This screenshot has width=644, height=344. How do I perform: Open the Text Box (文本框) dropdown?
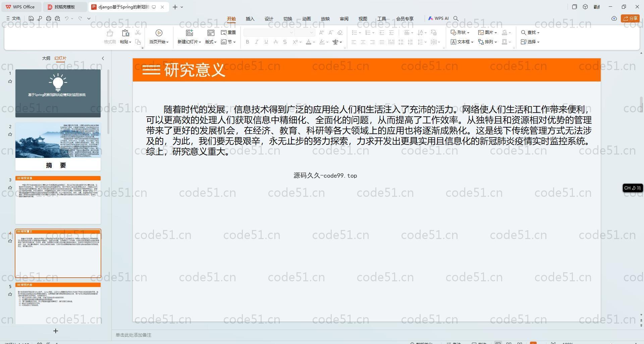point(462,42)
